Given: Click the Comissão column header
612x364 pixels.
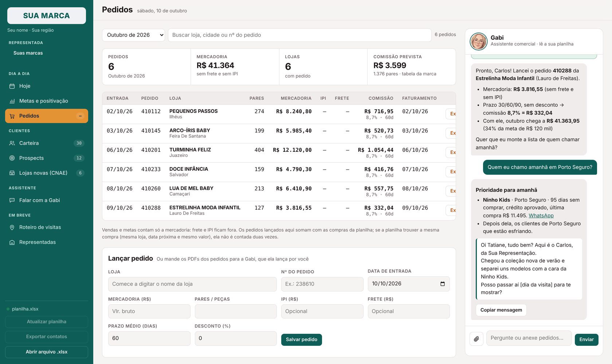Looking at the screenshot, I should point(381,98).
